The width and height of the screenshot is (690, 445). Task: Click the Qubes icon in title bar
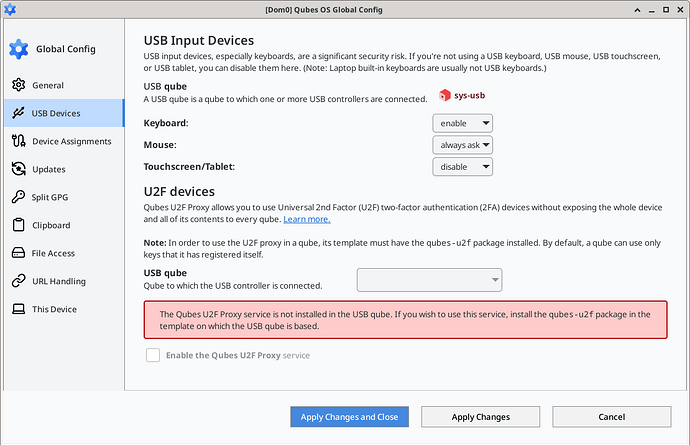pos(9,9)
